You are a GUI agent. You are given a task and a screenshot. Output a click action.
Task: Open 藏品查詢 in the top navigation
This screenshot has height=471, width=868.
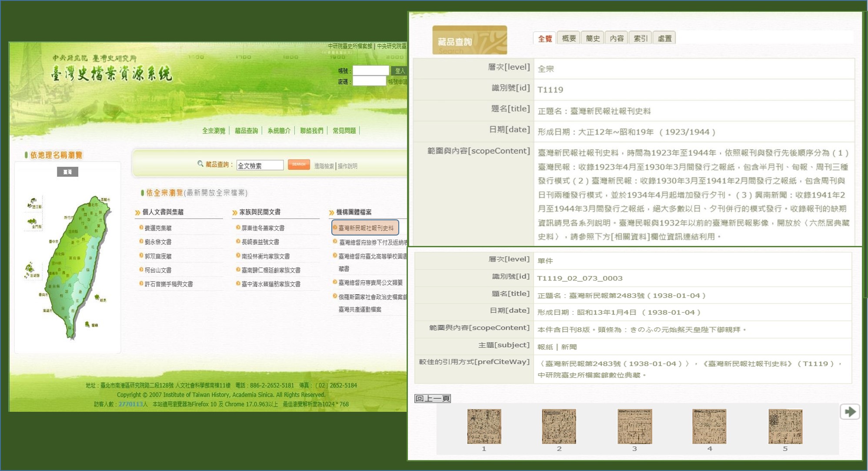(x=246, y=131)
